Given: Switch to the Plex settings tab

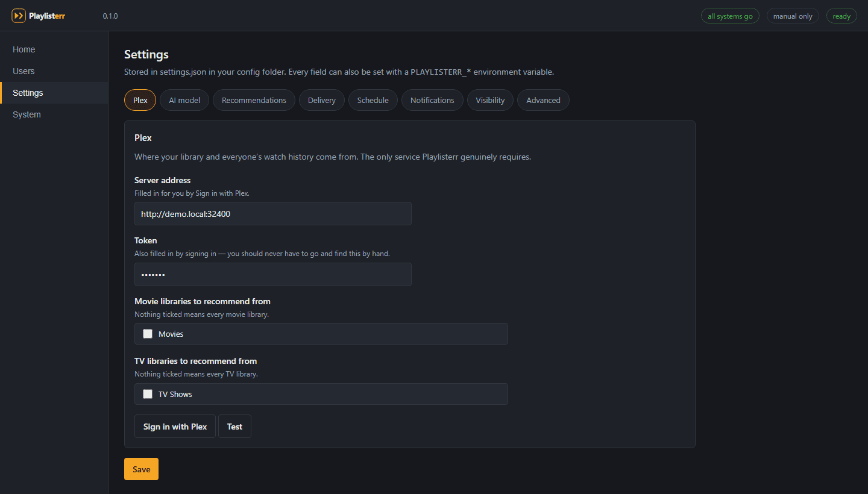Looking at the screenshot, I should [x=140, y=100].
